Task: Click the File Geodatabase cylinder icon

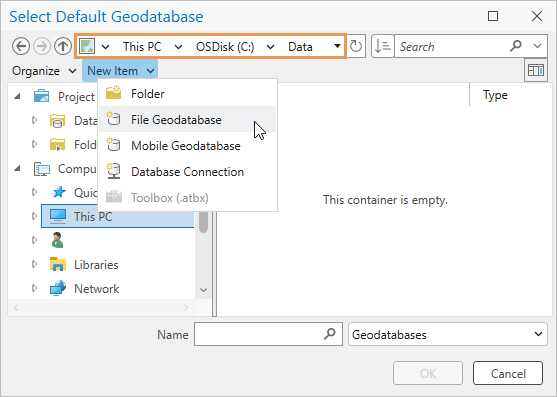Action: 114,119
